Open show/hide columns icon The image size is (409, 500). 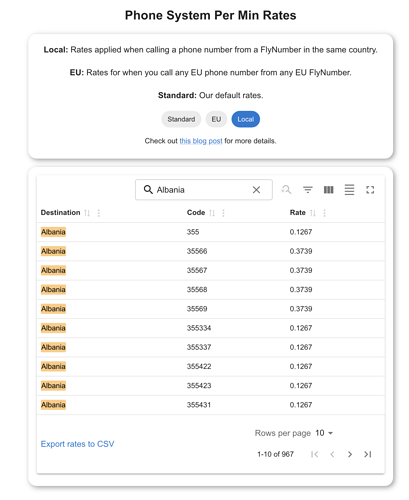point(328,190)
